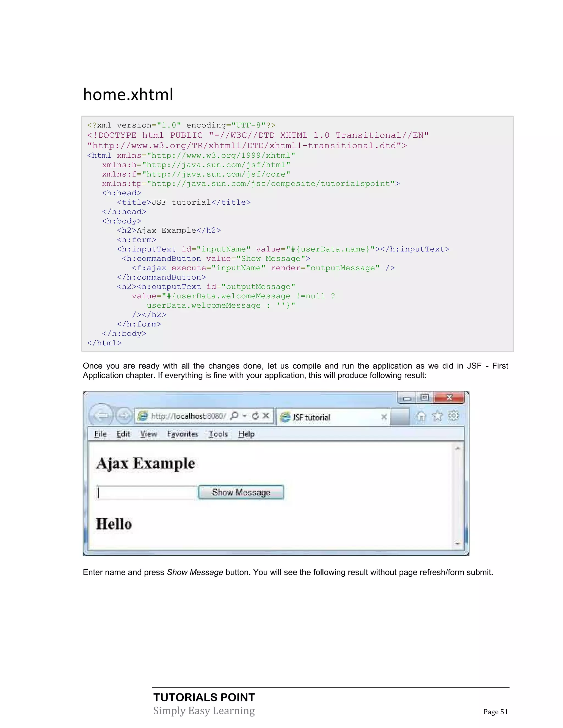
Task: Open the Edit menu
Action: [x=123, y=434]
